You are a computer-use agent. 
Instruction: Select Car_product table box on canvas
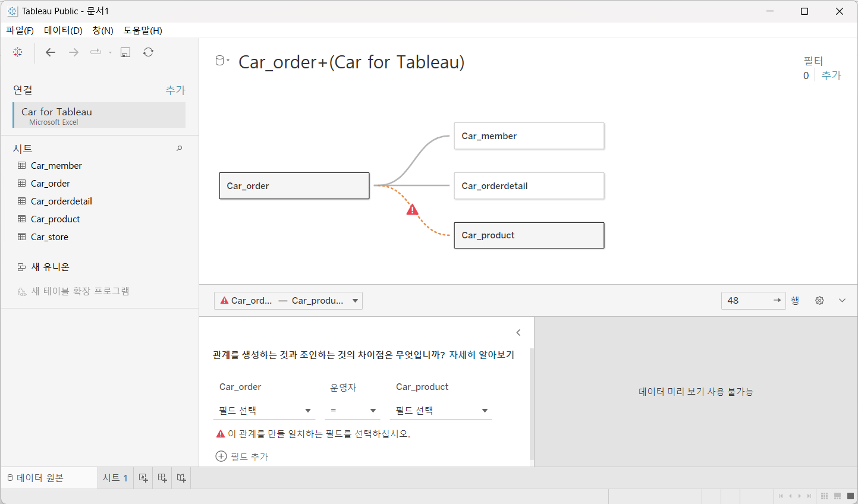[529, 235]
